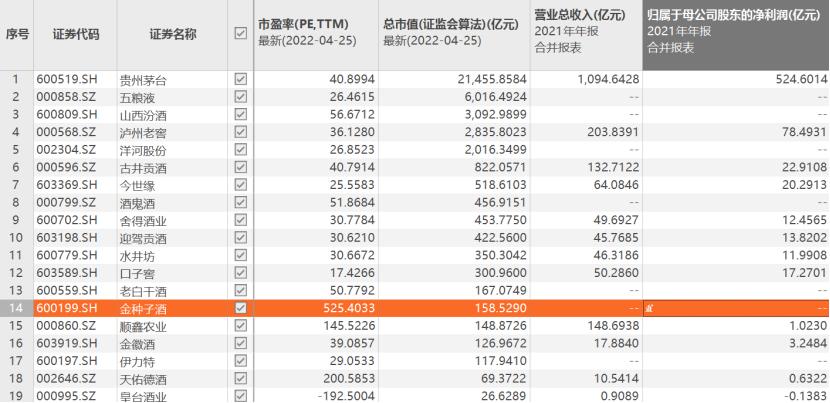Toggle checkbox in 天佑德酒 row
The height and width of the screenshot is (403, 830).
[240, 378]
